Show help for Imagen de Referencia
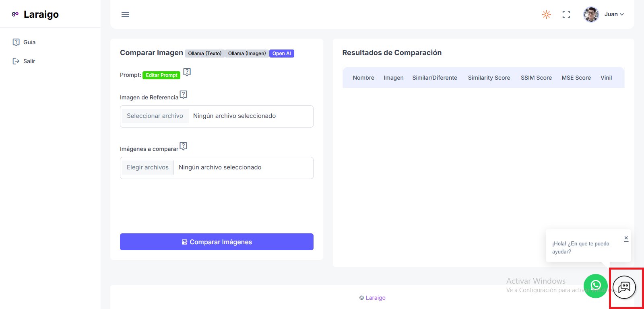The width and height of the screenshot is (644, 309). coord(184,95)
